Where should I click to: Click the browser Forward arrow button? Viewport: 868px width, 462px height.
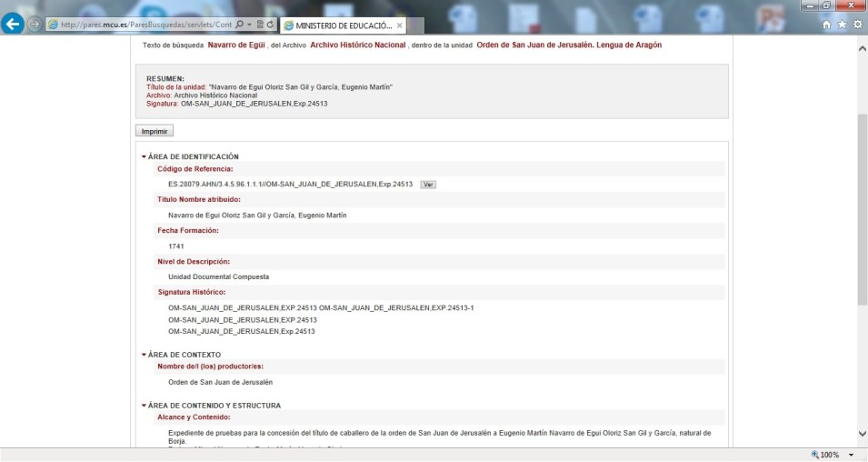(x=35, y=25)
